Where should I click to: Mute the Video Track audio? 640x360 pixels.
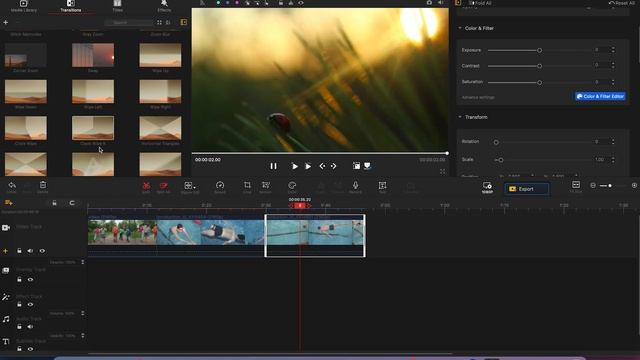point(30,251)
